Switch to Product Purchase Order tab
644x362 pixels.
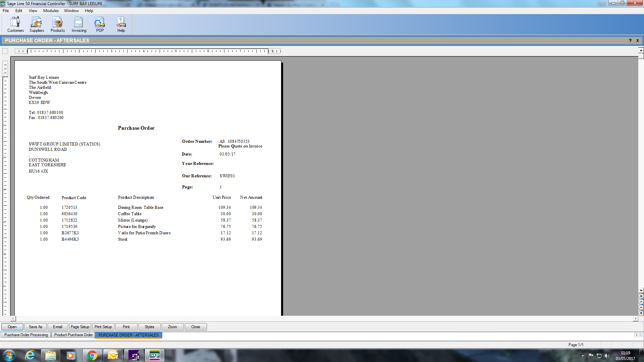click(73, 335)
